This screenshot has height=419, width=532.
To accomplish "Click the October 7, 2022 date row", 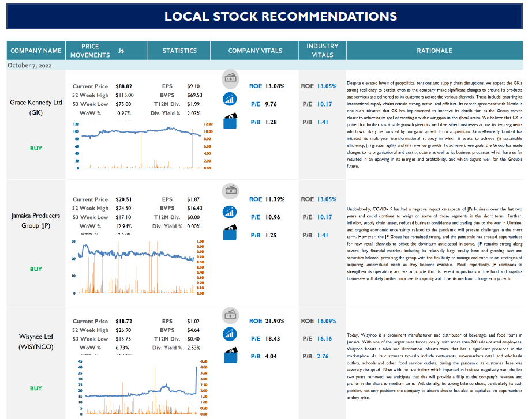I will [265, 65].
